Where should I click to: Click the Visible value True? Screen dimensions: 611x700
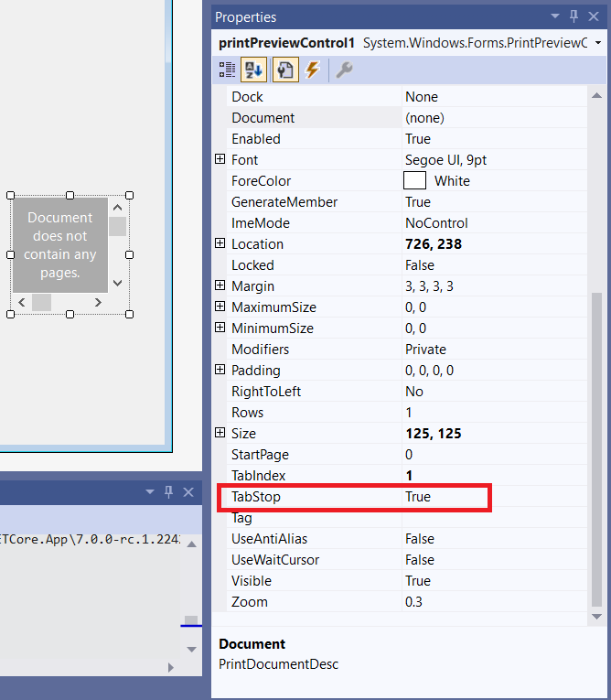(418, 581)
